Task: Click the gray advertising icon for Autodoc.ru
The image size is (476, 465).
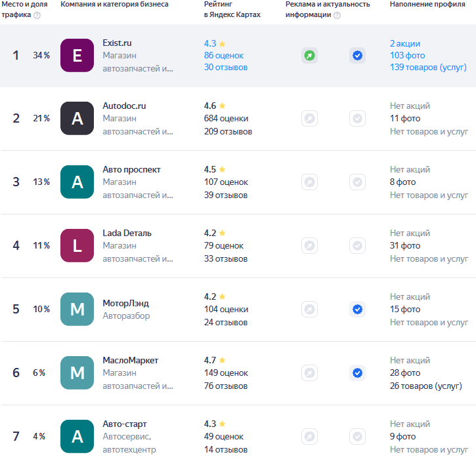Action: point(309,118)
